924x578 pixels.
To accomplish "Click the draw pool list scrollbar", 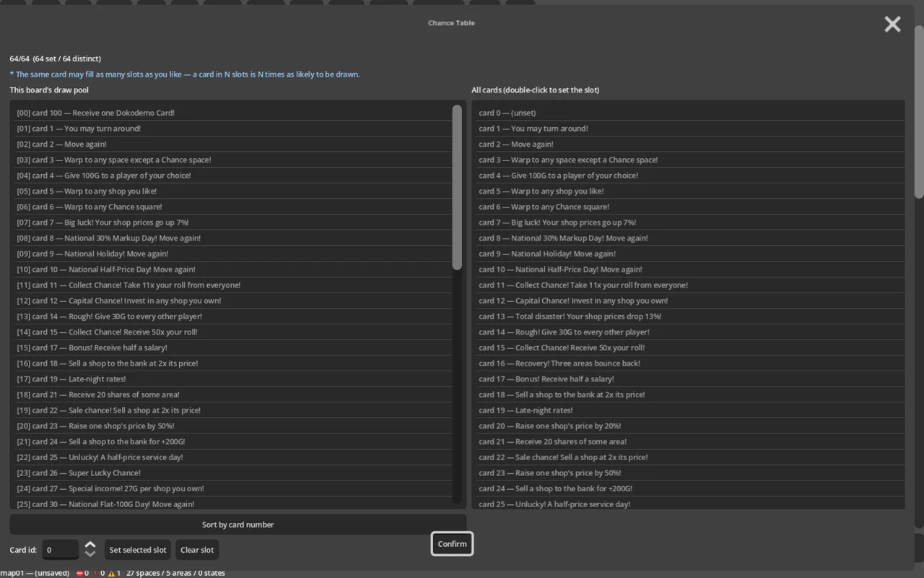I will click(456, 188).
